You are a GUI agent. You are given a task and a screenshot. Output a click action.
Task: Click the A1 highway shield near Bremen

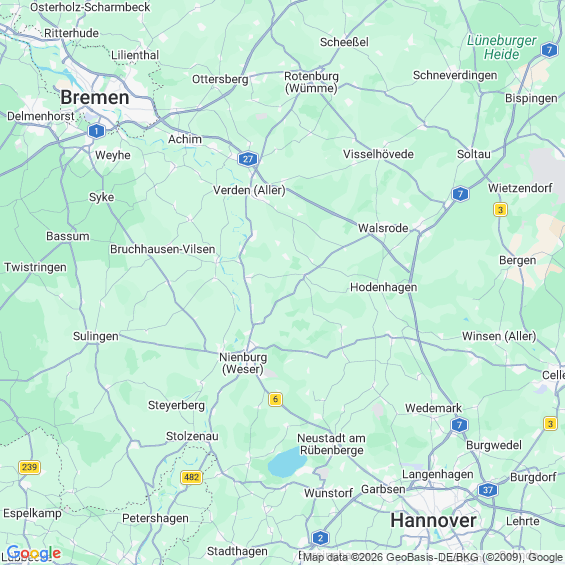tap(96, 131)
